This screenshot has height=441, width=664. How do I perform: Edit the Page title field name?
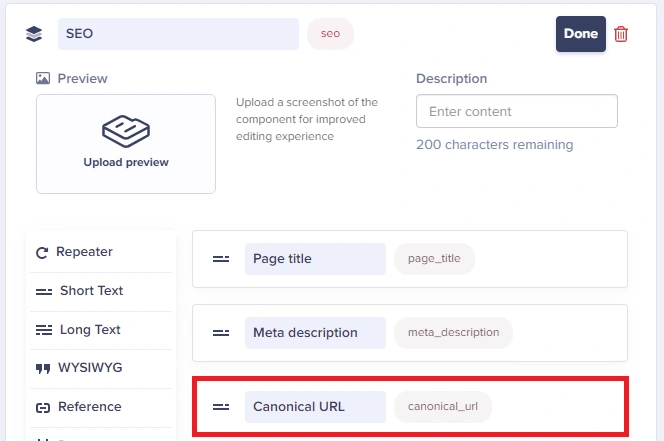point(314,259)
